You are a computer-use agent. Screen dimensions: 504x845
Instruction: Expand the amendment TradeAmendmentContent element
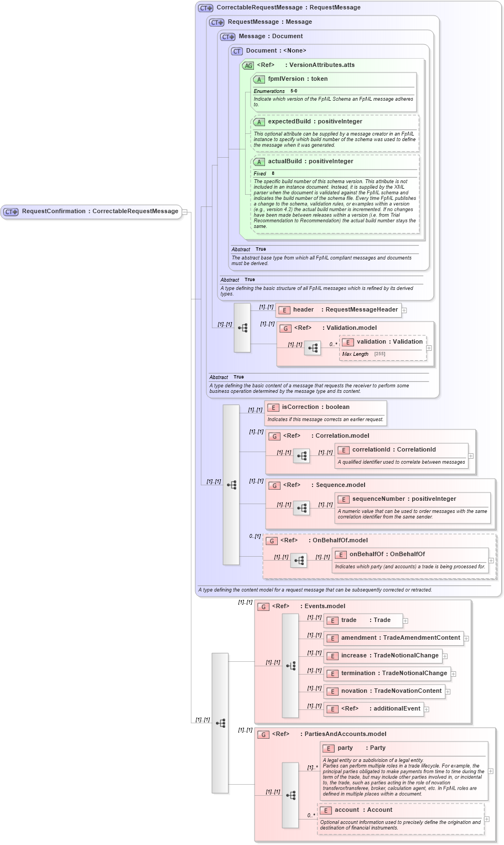pyautogui.click(x=466, y=639)
